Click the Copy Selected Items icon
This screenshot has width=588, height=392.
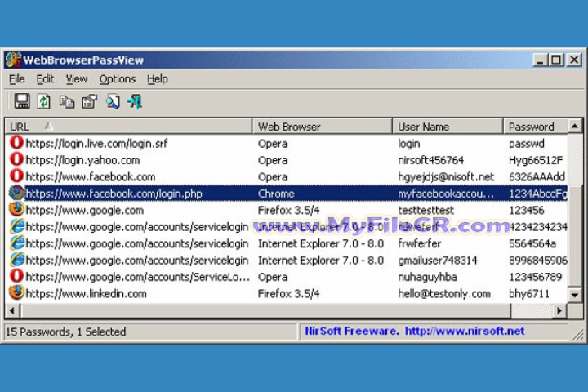pyautogui.click(x=67, y=101)
